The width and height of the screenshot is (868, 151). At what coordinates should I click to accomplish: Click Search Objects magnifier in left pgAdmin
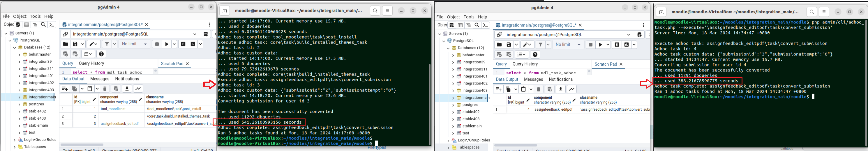tap(43, 24)
